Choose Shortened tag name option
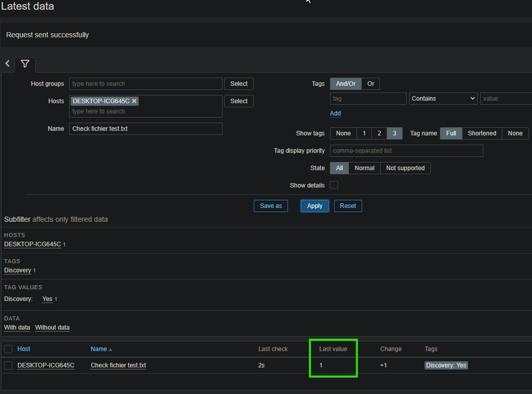532x394 pixels. pyautogui.click(x=482, y=133)
